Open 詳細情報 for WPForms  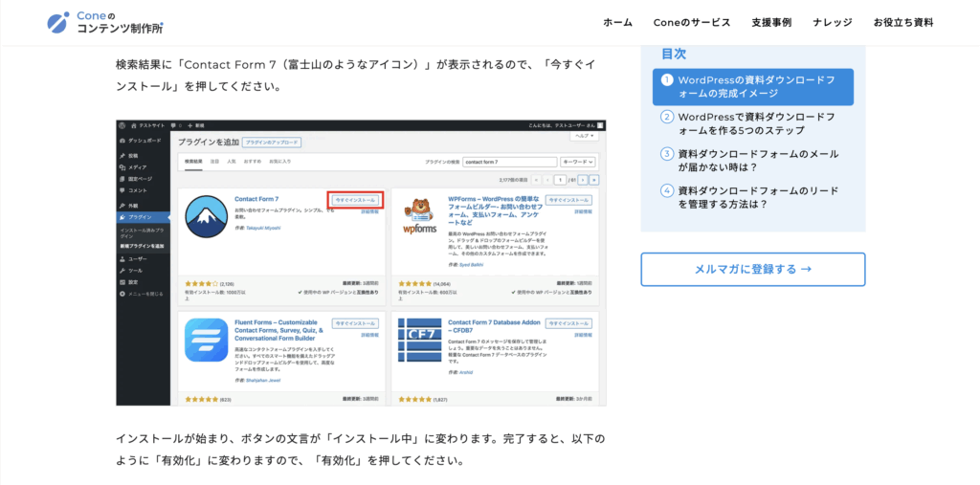pos(584,211)
